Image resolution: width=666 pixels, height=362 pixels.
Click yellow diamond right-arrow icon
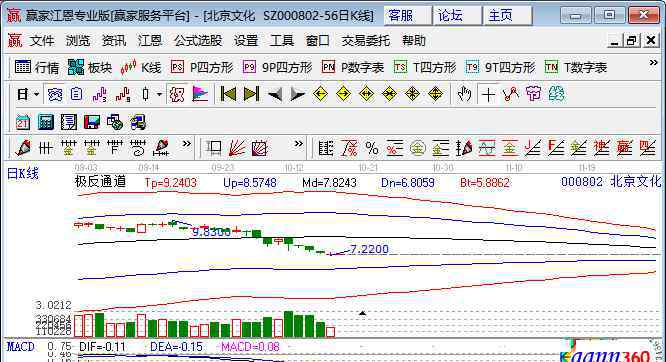click(343, 94)
